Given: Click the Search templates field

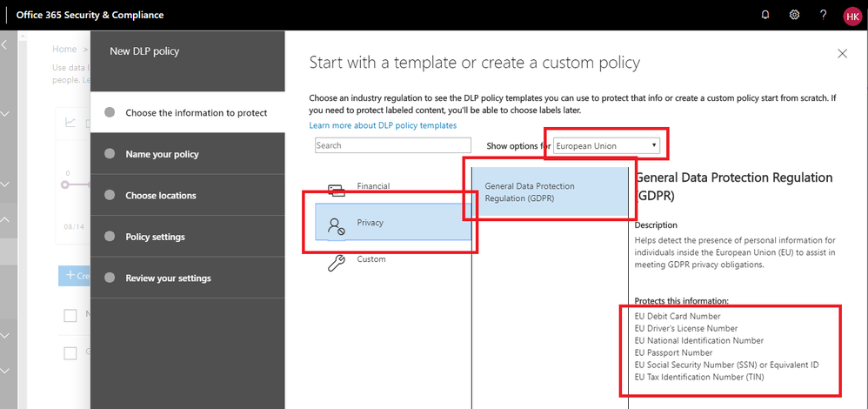Looking at the screenshot, I should pyautogui.click(x=392, y=145).
